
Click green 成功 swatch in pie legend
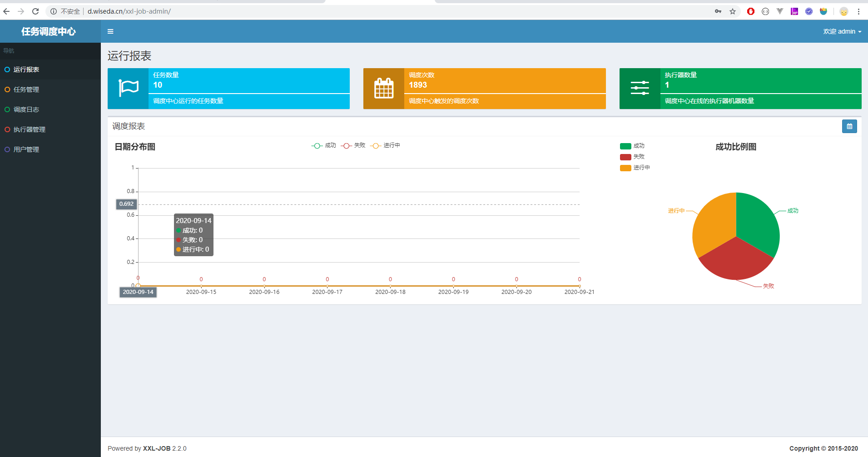pos(625,146)
